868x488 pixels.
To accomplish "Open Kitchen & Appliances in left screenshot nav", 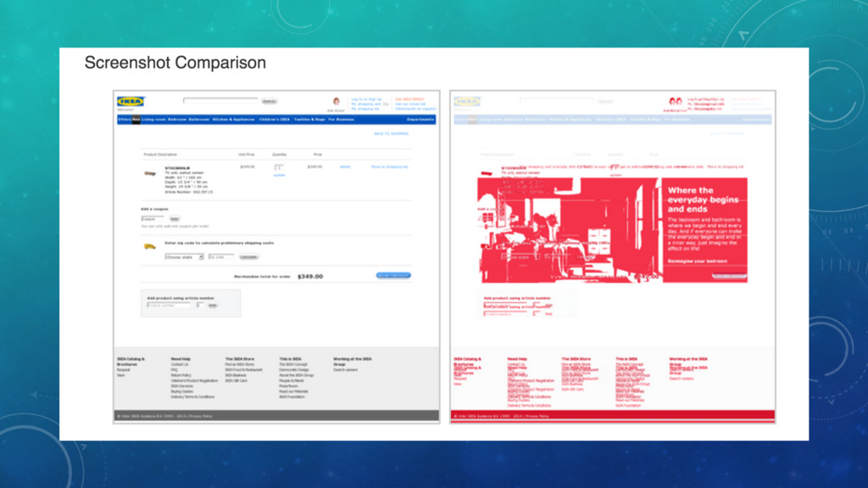I will [234, 119].
